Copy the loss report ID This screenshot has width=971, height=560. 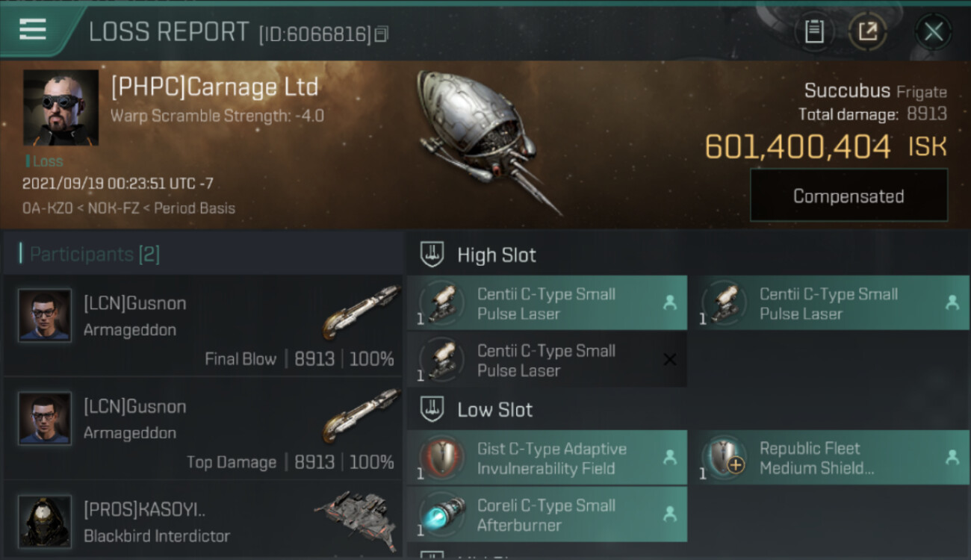pos(382,34)
